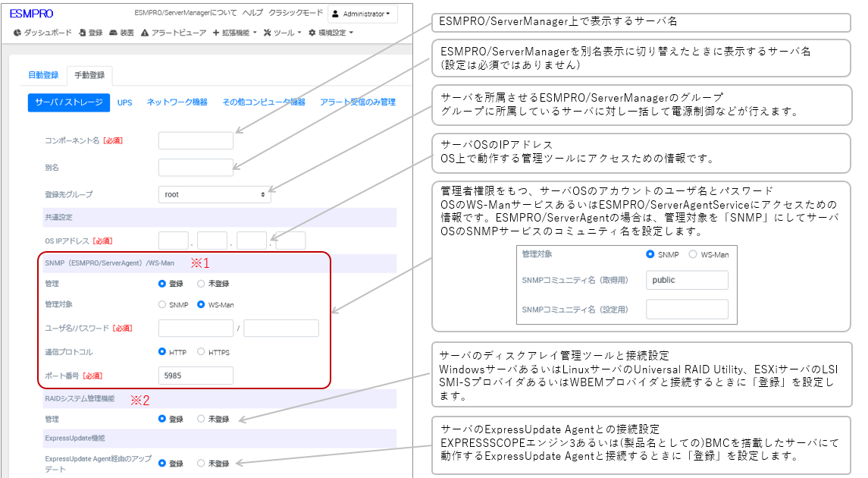The height and width of the screenshot is (478, 868).
Task: Click the fourth OS IPアドレス octet field
Action: pyautogui.click(x=290, y=241)
